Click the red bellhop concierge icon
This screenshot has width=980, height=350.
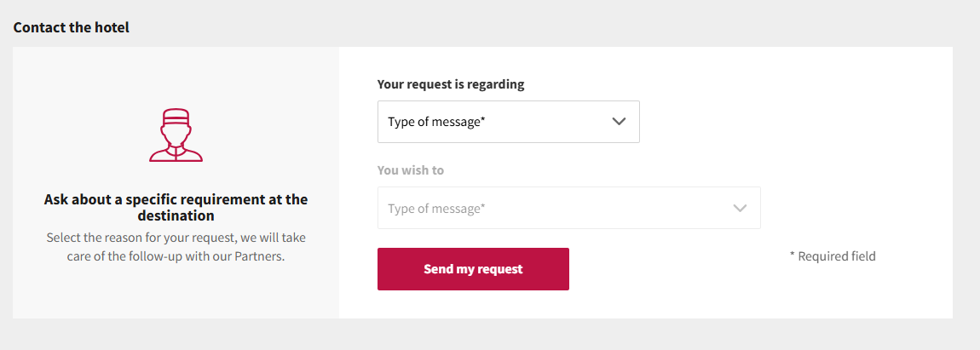tap(176, 135)
